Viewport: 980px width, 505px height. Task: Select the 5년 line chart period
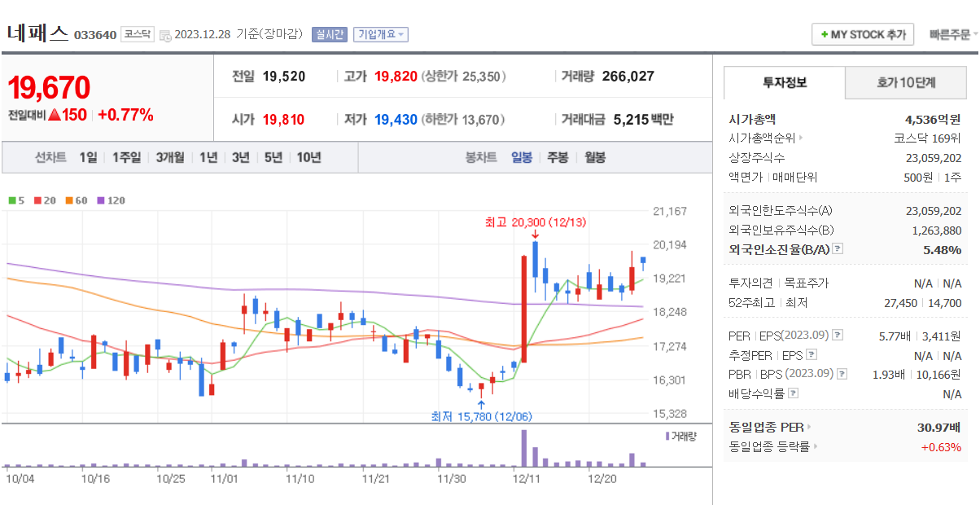click(273, 158)
